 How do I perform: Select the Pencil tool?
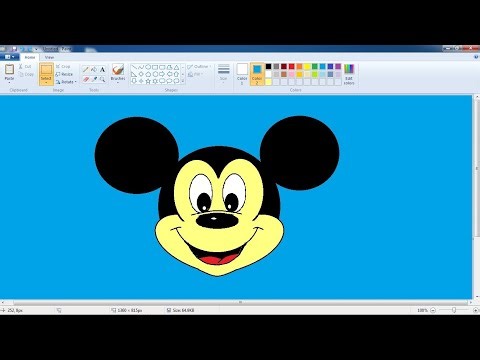point(86,70)
